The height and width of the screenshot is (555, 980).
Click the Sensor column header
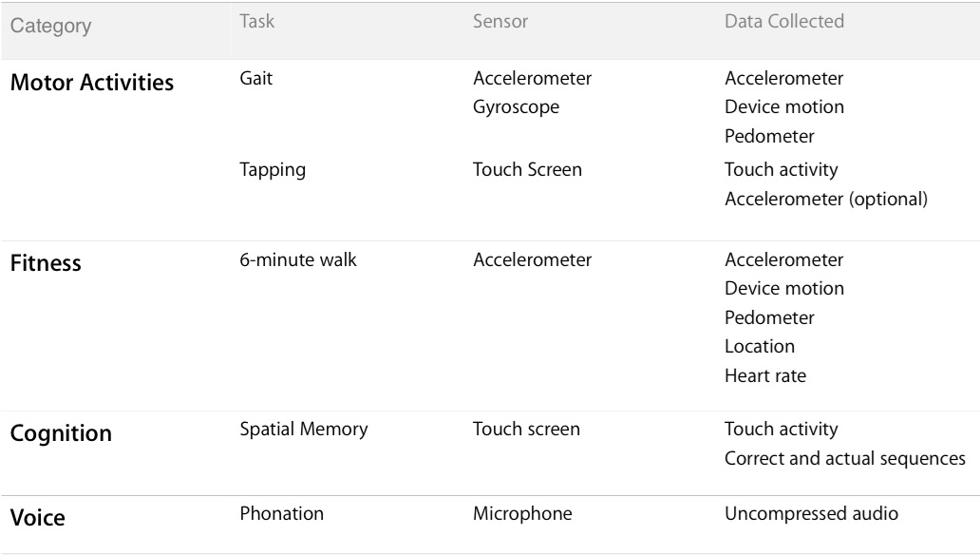500,21
